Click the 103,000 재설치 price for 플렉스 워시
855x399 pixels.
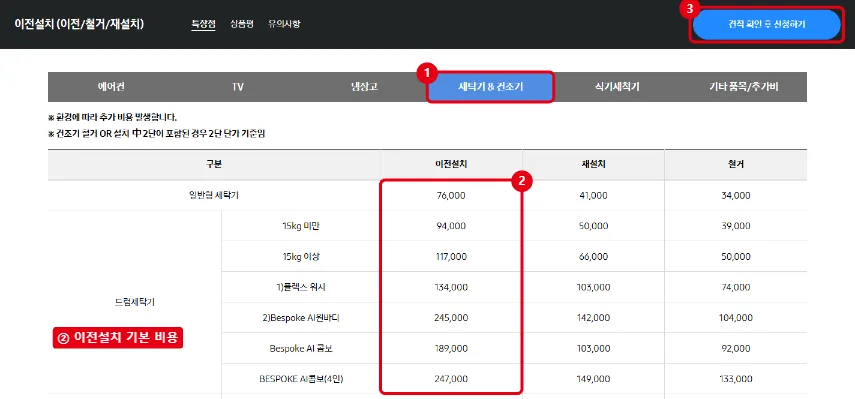pyautogui.click(x=593, y=287)
